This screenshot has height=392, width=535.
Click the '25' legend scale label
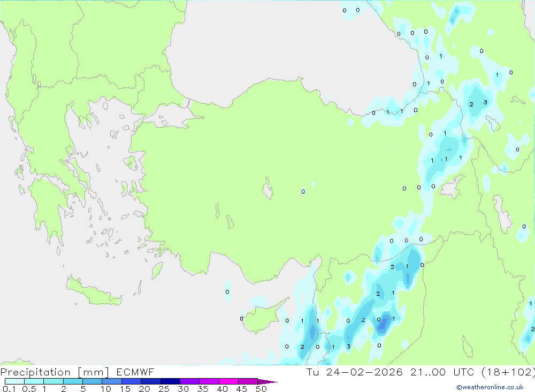pos(164,389)
